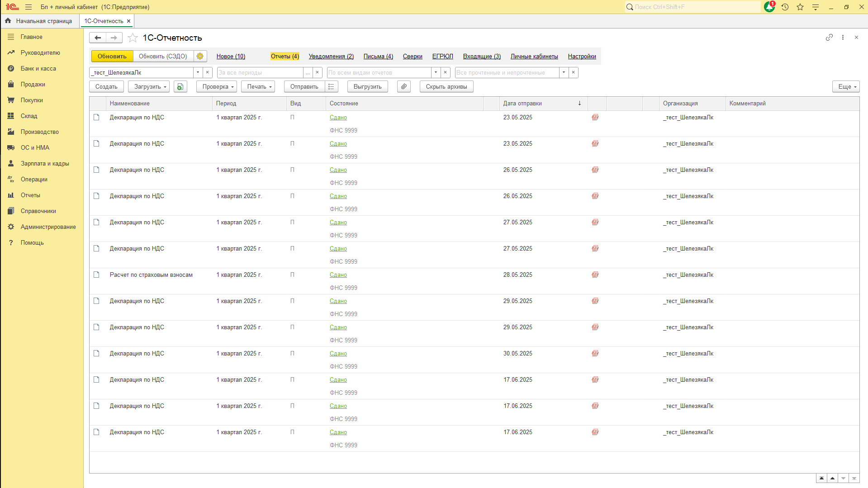Open Банк и касса section
This screenshot has height=488, width=868.
pos(42,68)
